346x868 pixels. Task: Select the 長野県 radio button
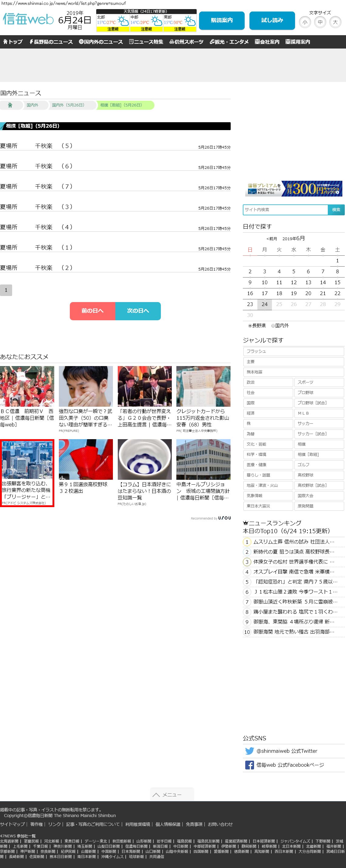point(250,325)
